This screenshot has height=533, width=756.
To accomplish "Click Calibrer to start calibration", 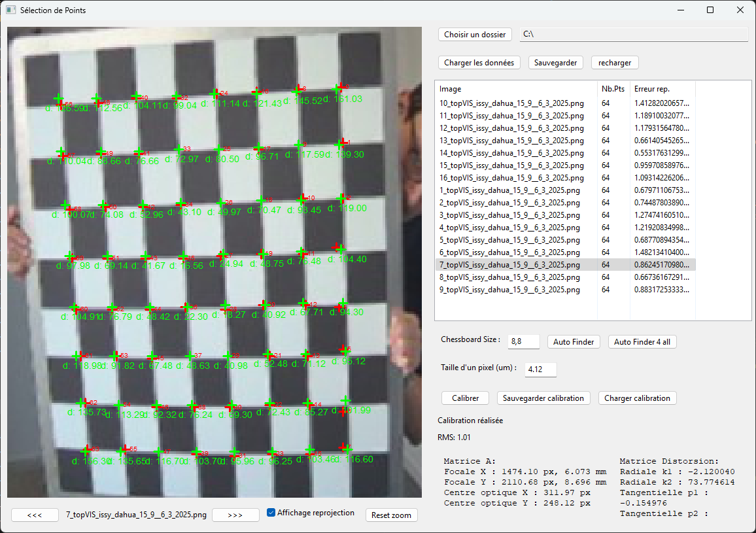I will [x=465, y=398].
